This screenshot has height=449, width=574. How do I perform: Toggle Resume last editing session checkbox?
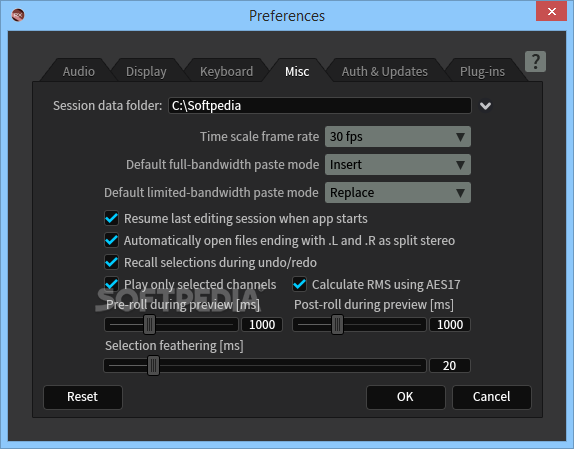pos(111,218)
